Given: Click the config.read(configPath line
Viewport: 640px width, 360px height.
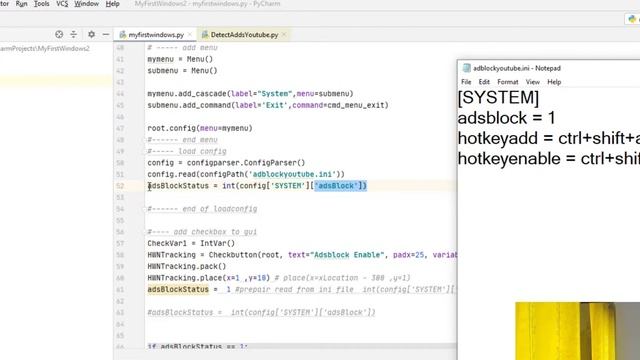Looking at the screenshot, I should coord(246,174).
